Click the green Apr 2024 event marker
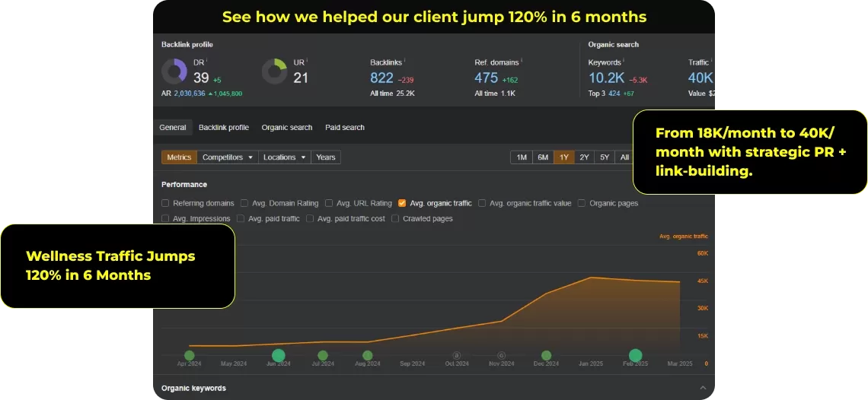The image size is (868, 400). (190, 355)
